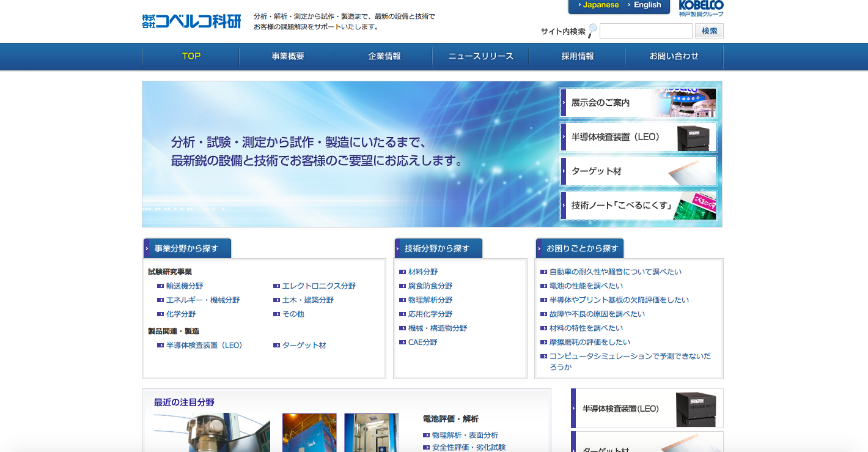Click the コベルコ科研 company logo
868x452 pixels.
(191, 21)
